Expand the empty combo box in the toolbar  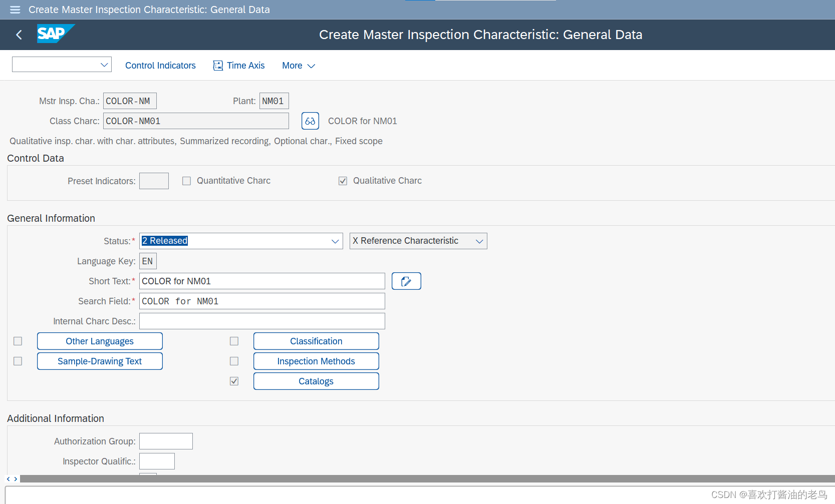click(x=104, y=64)
